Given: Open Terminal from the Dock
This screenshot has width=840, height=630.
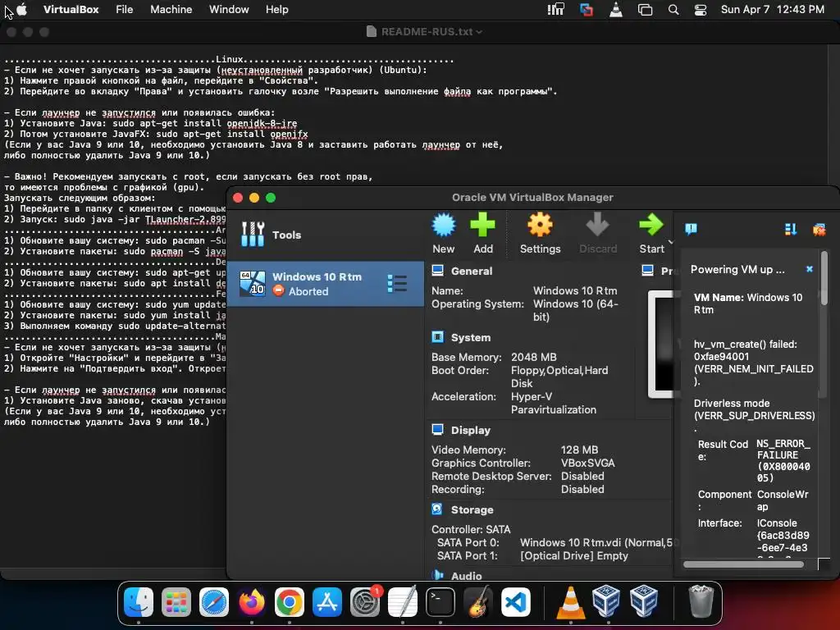Looking at the screenshot, I should [x=441, y=601].
